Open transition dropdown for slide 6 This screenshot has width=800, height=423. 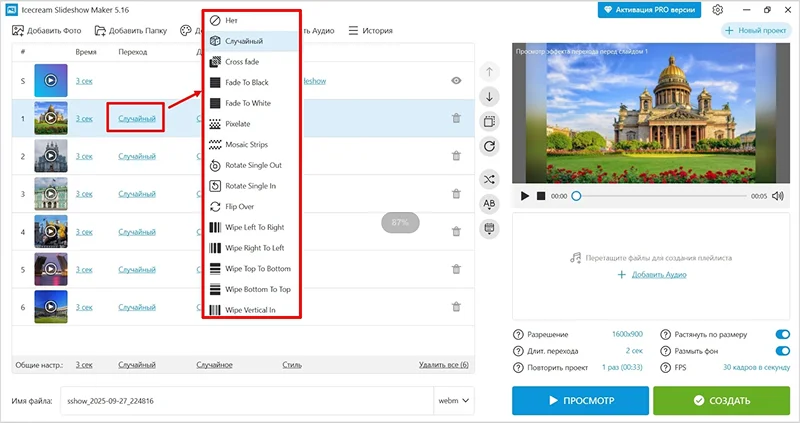137,307
